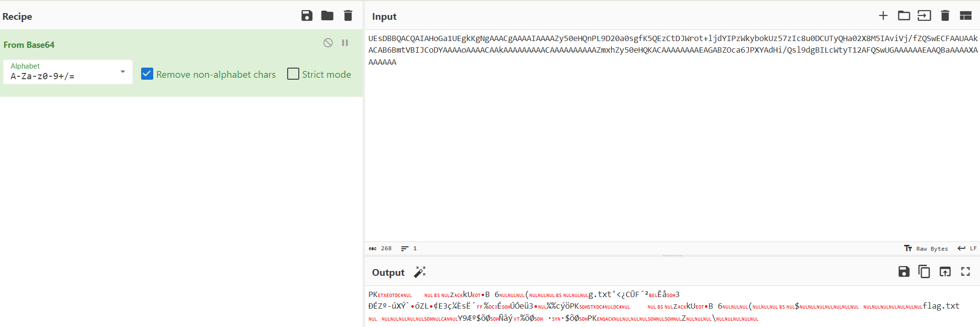Open file as input
Viewport: 980px width, 327px height.
[x=924, y=16]
